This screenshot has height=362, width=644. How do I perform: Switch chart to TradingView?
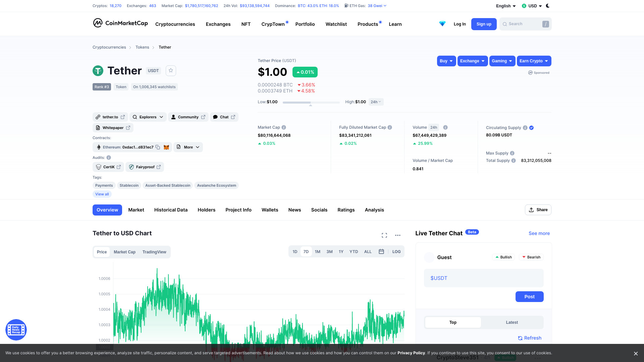pyautogui.click(x=154, y=252)
